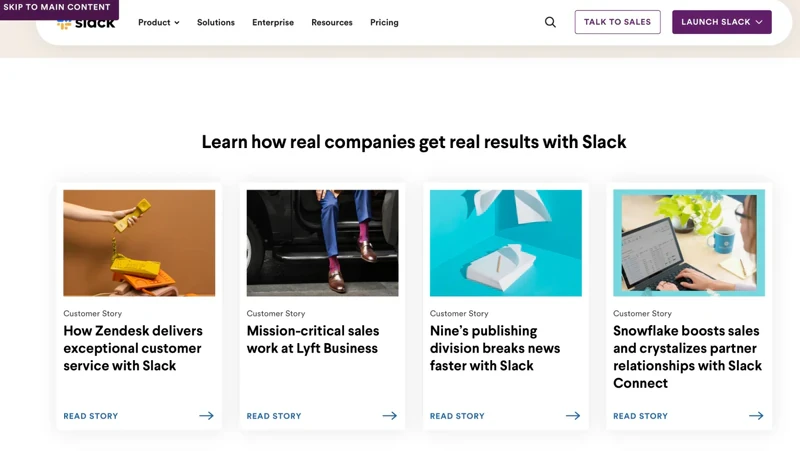This screenshot has width=800, height=451.
Task: Click the laptop and plant thumbnail
Action: tap(689, 243)
